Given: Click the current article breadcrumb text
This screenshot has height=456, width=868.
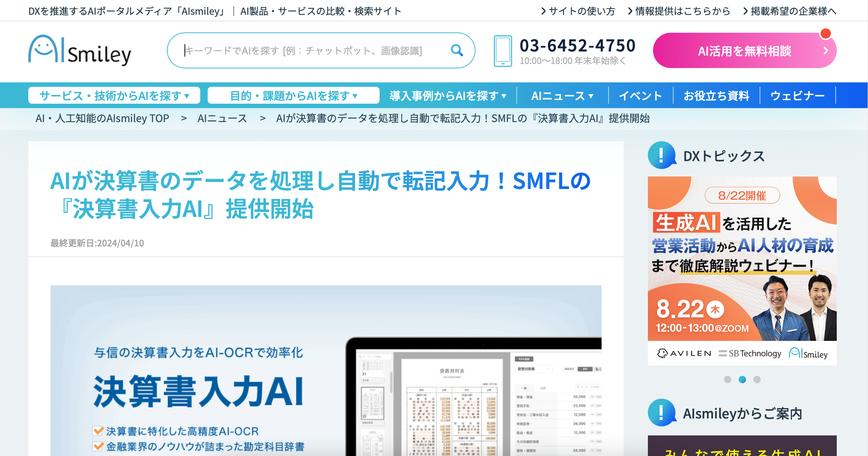Looking at the screenshot, I should click(x=463, y=118).
